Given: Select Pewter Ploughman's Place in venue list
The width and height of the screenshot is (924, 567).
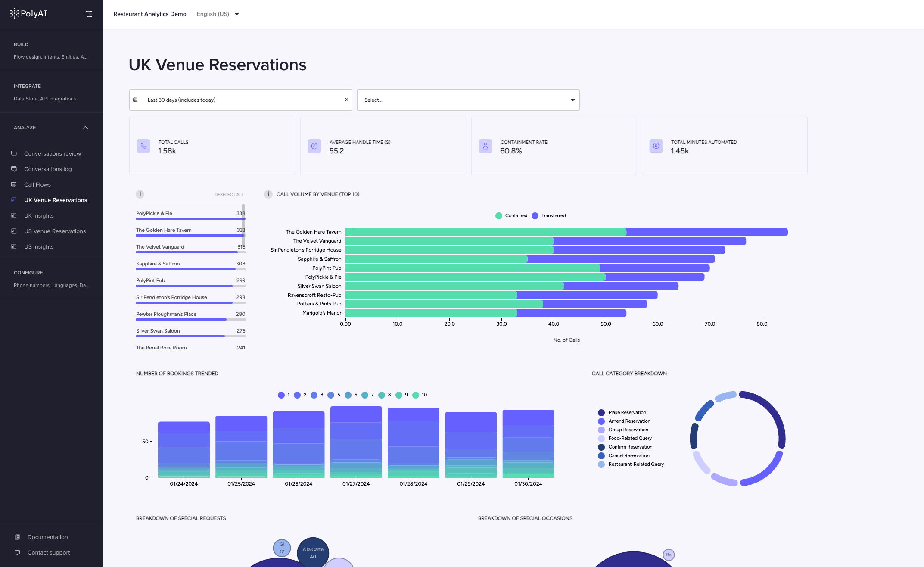Looking at the screenshot, I should pos(190,315).
